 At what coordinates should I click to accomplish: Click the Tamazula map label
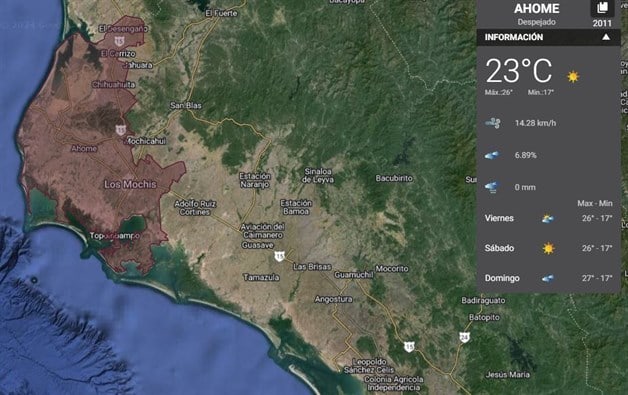(x=261, y=277)
